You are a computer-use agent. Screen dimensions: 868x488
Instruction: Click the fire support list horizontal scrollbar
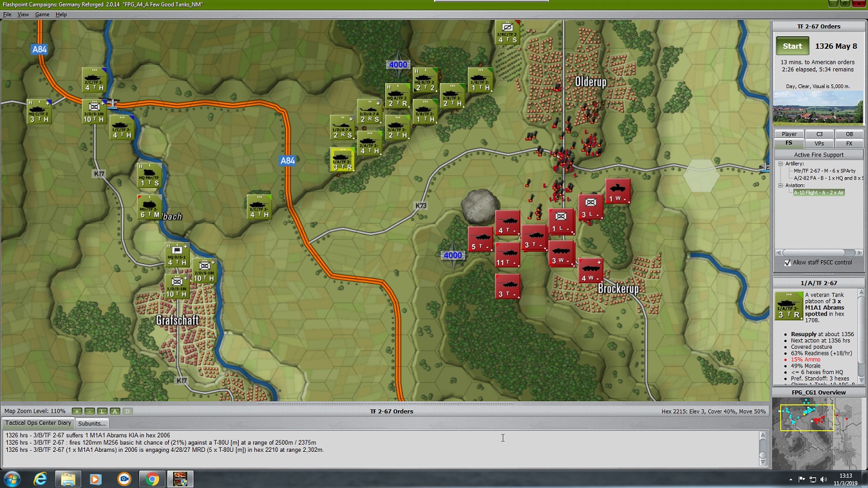(819, 252)
